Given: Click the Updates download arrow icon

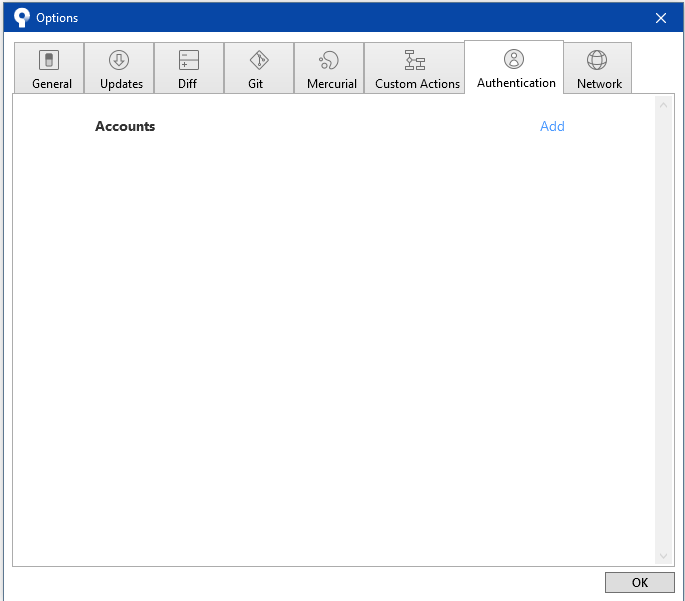Looking at the screenshot, I should (119, 60).
